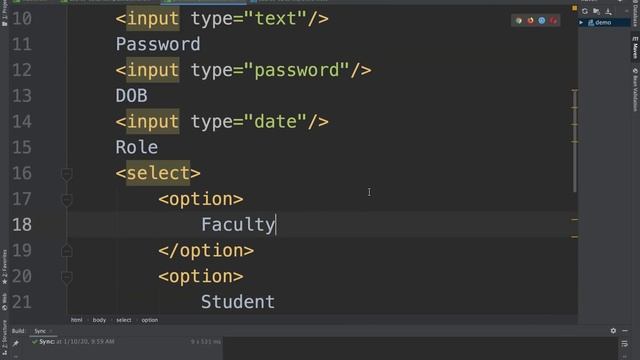Image resolution: width=640 pixels, height=360 pixels.
Task: Click body in the breadcrumb bar
Action: pyautogui.click(x=99, y=320)
